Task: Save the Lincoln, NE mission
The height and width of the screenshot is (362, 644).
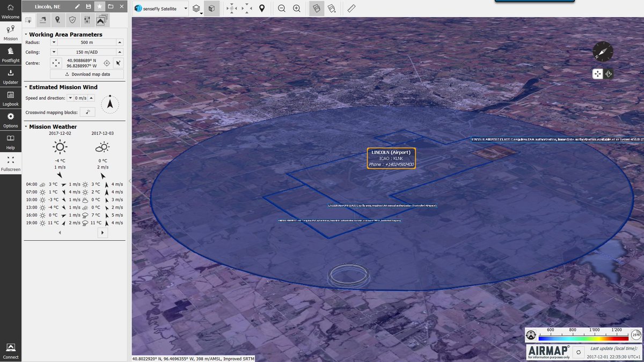Action: (x=89, y=7)
